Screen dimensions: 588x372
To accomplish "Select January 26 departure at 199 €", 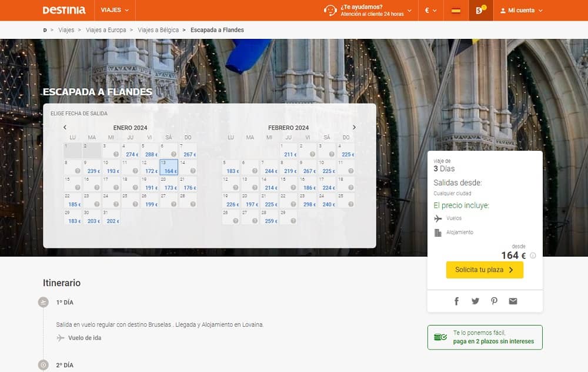I will click(149, 201).
